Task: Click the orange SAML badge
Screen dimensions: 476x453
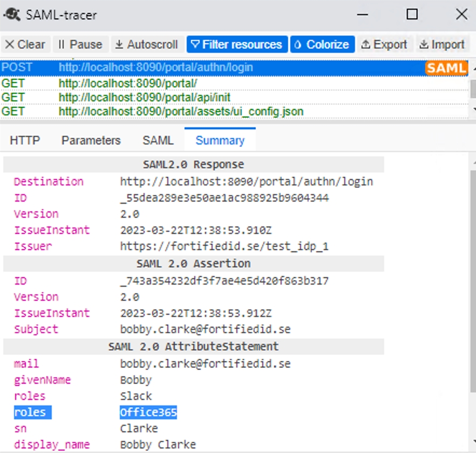Action: (x=446, y=68)
